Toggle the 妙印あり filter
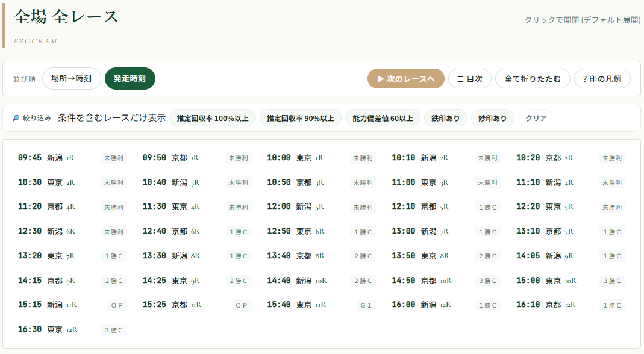The image size is (644, 354). click(492, 118)
